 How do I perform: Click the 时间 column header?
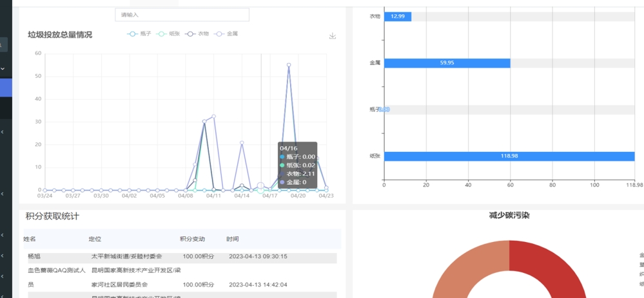pos(233,239)
